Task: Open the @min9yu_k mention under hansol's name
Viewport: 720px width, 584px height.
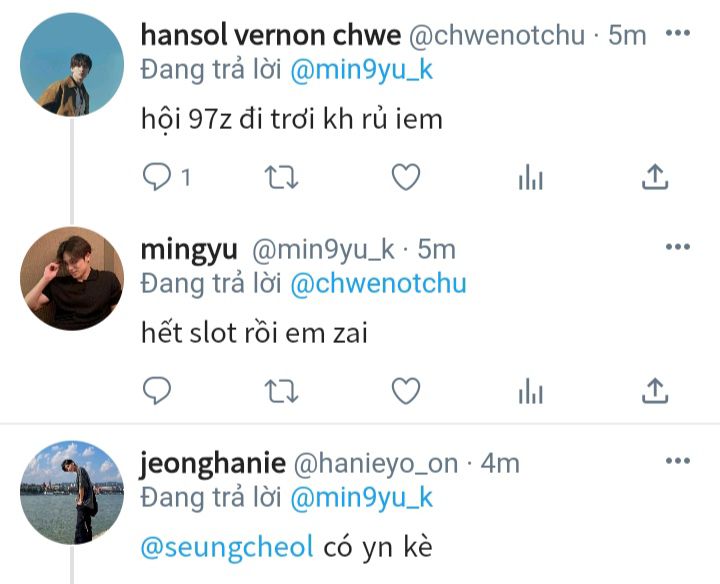Action: (361, 70)
